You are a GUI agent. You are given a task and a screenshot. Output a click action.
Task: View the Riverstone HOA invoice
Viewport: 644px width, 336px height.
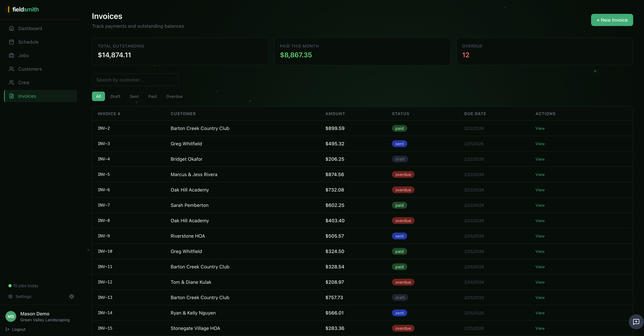(x=540, y=236)
